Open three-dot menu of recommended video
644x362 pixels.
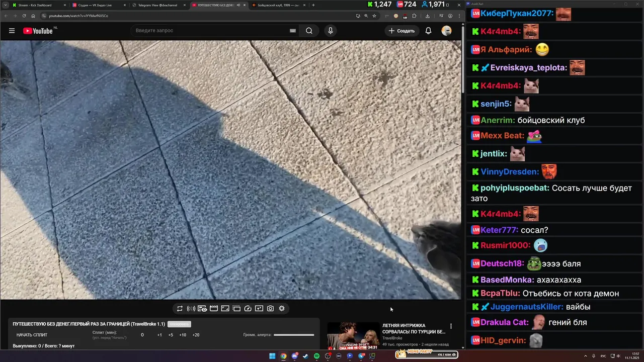coord(451,326)
